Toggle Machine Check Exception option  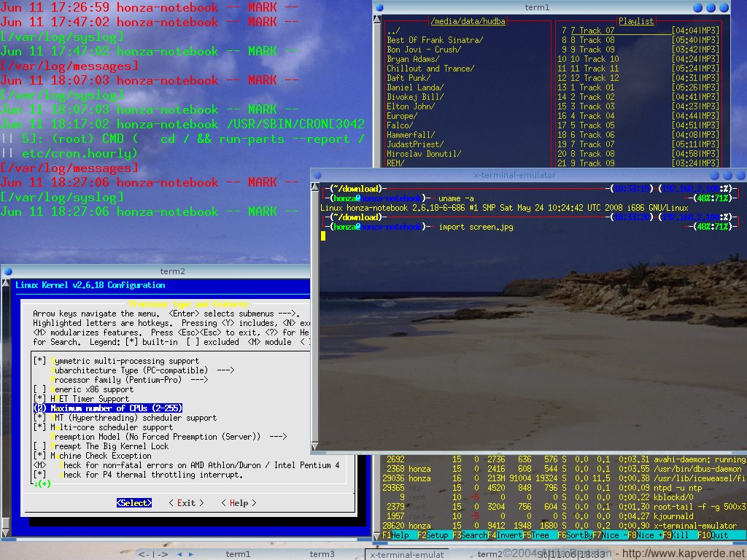(92, 456)
